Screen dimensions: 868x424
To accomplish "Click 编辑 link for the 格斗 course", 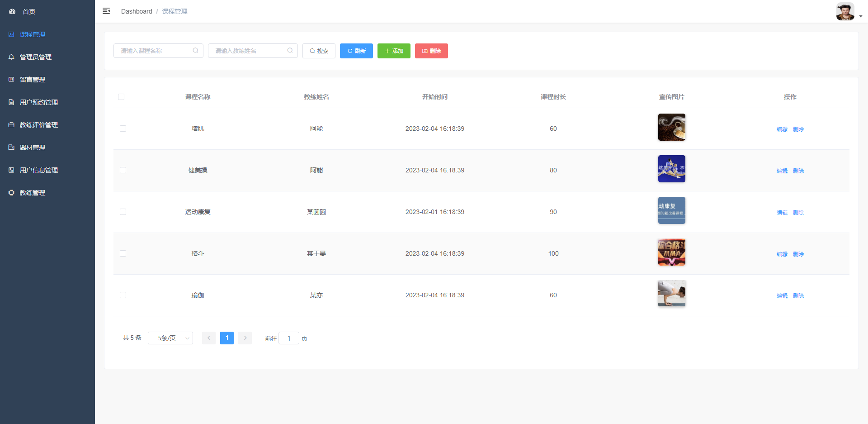I will coord(782,254).
